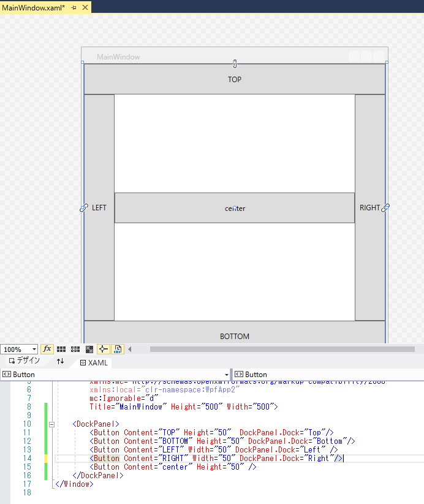Click the left margin chain-link anchor

pyautogui.click(x=84, y=208)
